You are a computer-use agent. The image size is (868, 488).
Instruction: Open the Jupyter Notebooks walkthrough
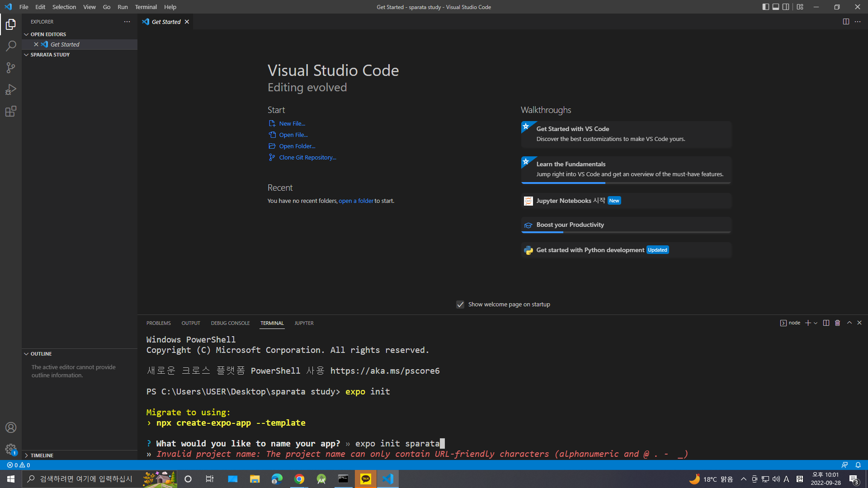(x=626, y=201)
